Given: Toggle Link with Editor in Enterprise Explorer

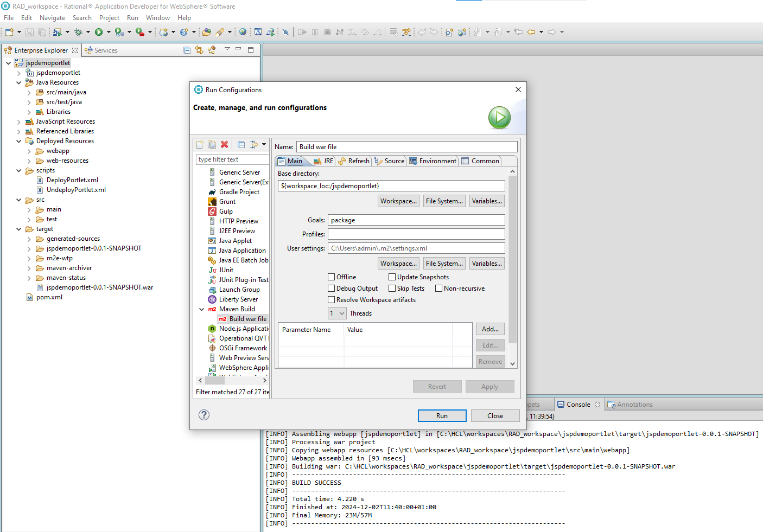Looking at the screenshot, I should click(199, 50).
